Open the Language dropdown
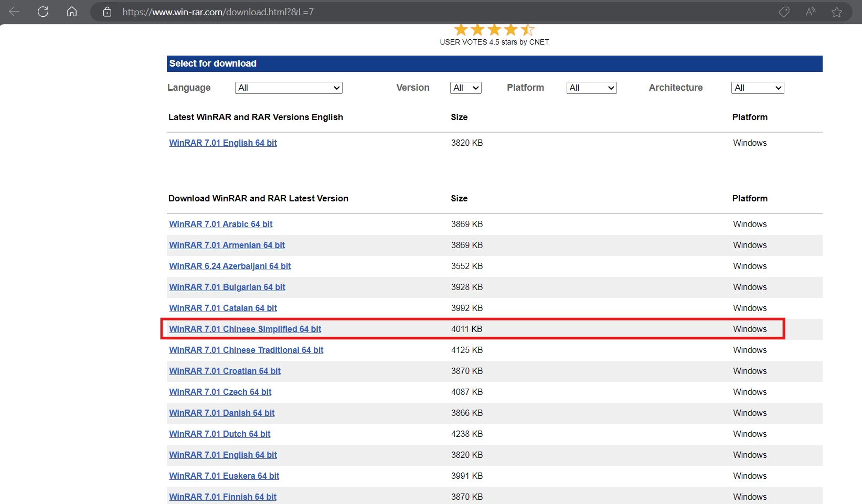Screen dimensions: 862x504 [289, 88]
